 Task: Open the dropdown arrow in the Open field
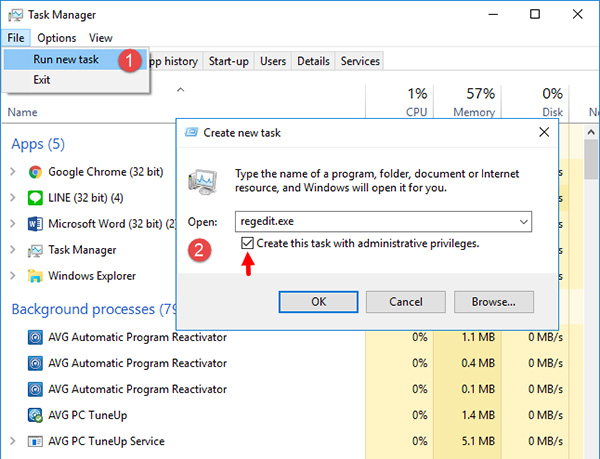(523, 221)
